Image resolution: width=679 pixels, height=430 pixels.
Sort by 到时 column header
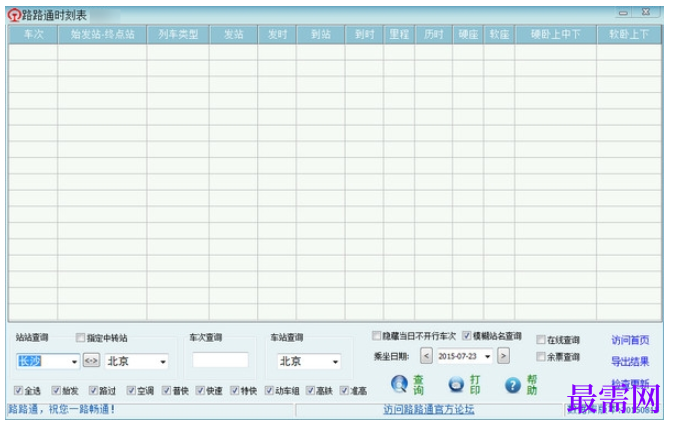point(365,34)
